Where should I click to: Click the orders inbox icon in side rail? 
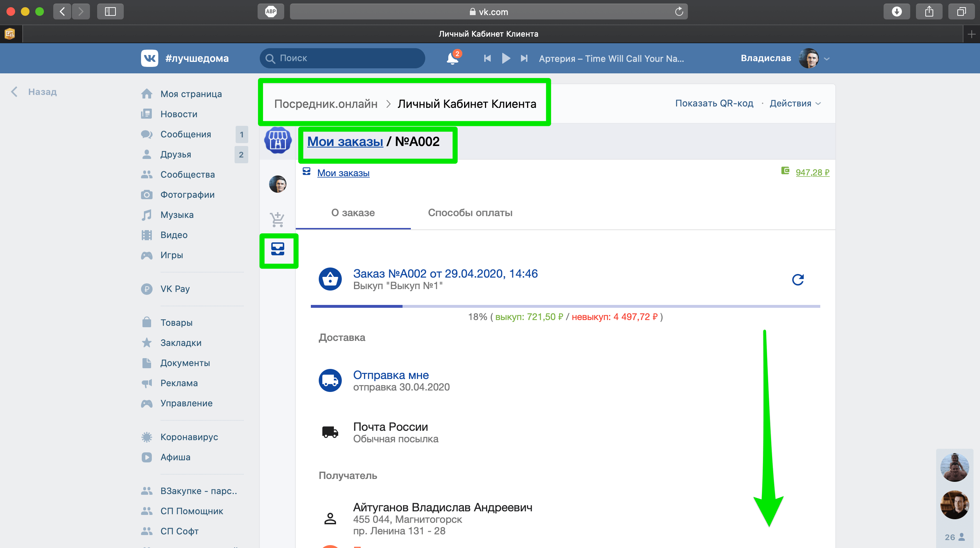(x=278, y=250)
